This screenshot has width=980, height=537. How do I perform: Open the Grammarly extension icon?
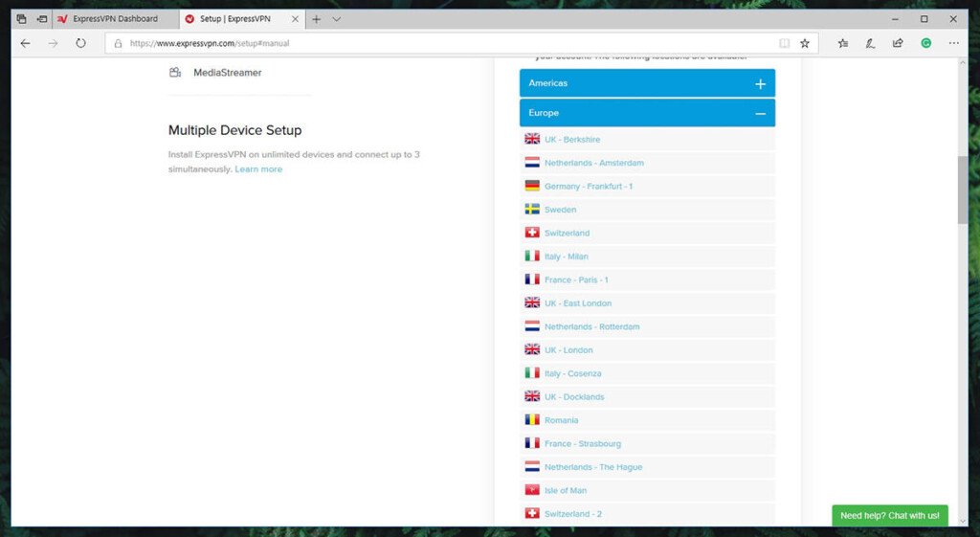pos(926,43)
